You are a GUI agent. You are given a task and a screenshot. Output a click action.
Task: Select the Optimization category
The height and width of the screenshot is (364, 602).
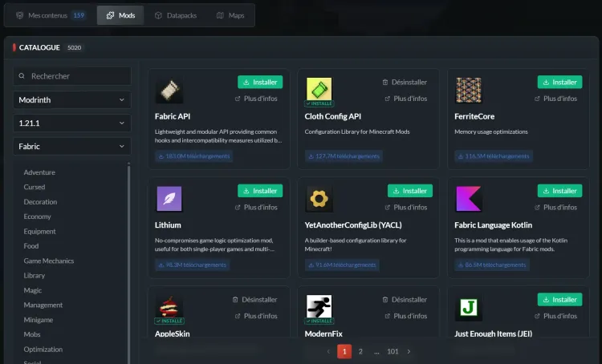click(43, 349)
